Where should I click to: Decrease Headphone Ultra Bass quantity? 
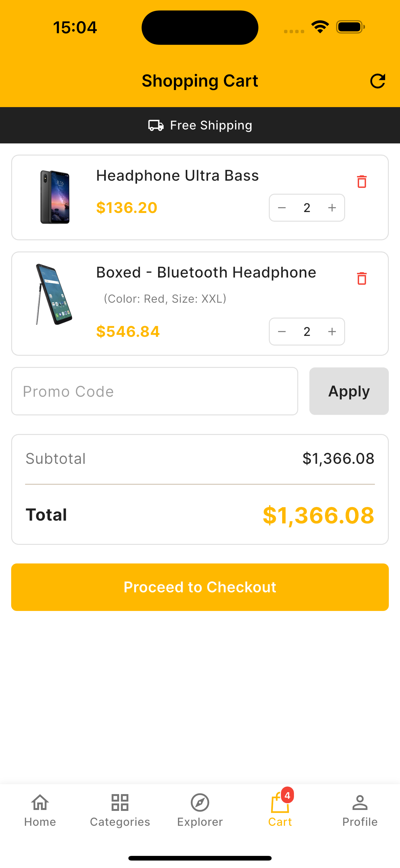282,208
